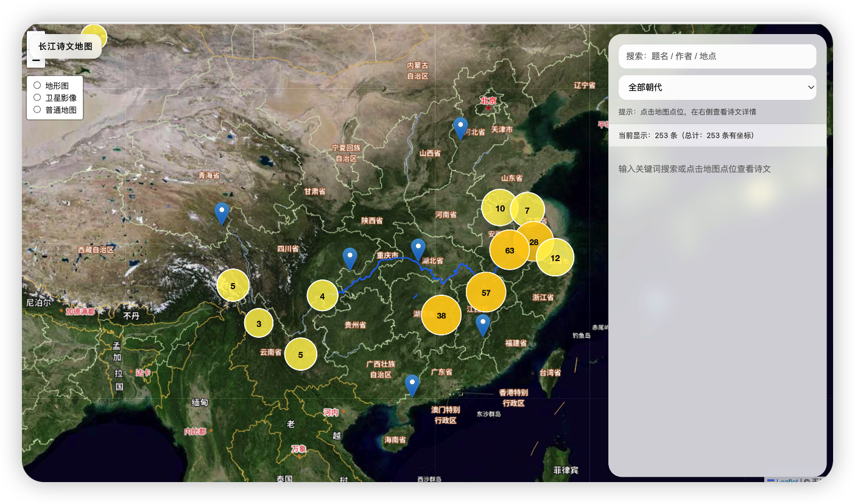Choose the 普通地图 radio button
The height and width of the screenshot is (504, 855).
click(x=38, y=110)
